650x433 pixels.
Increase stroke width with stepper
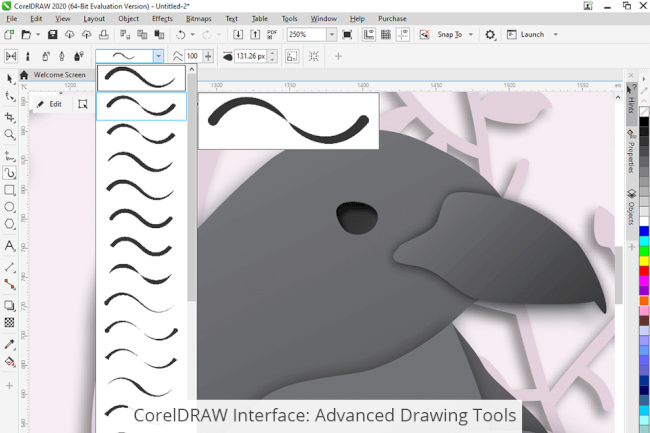coord(272,53)
